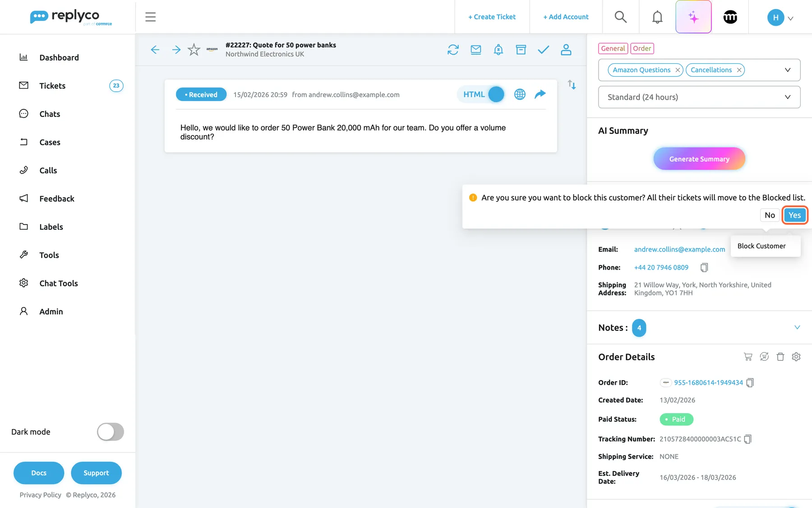Open user profile dropdown H
Image resolution: width=812 pixels, height=508 pixels.
click(x=780, y=18)
